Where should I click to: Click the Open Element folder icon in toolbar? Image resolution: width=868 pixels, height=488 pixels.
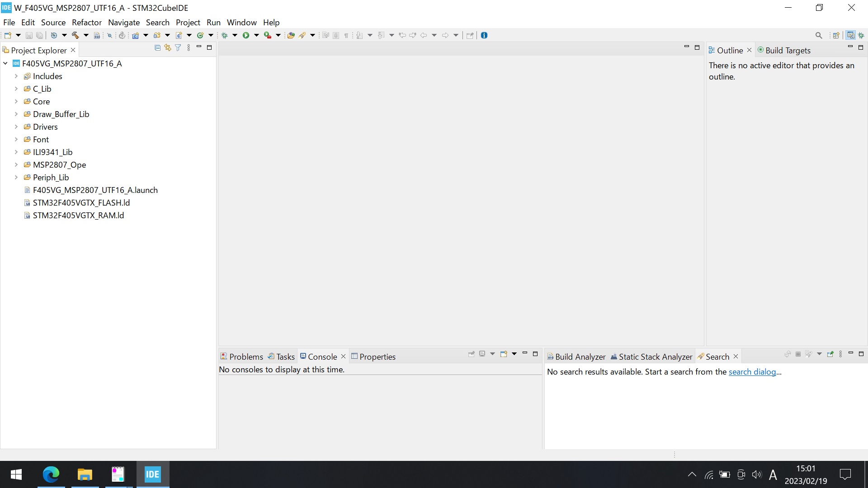(291, 35)
